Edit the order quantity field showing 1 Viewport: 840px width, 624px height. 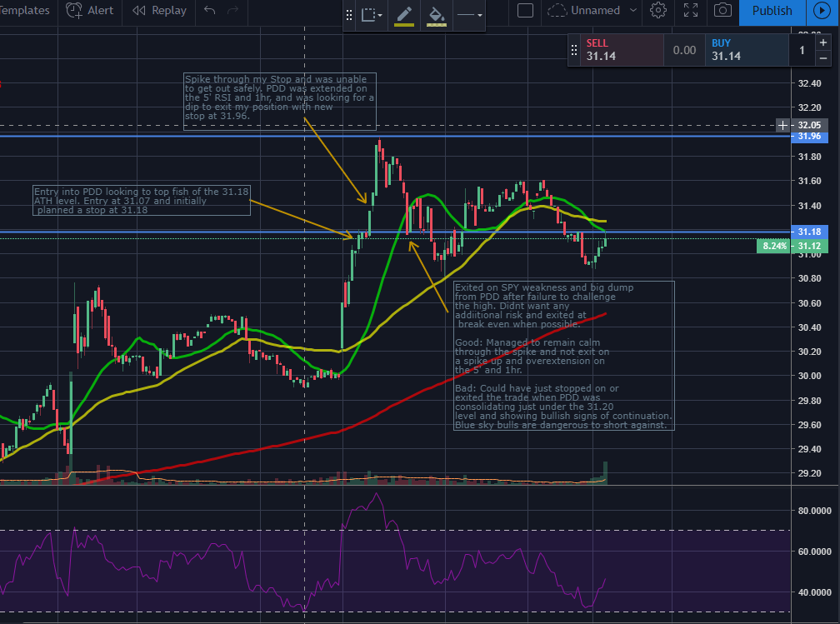pyautogui.click(x=802, y=50)
